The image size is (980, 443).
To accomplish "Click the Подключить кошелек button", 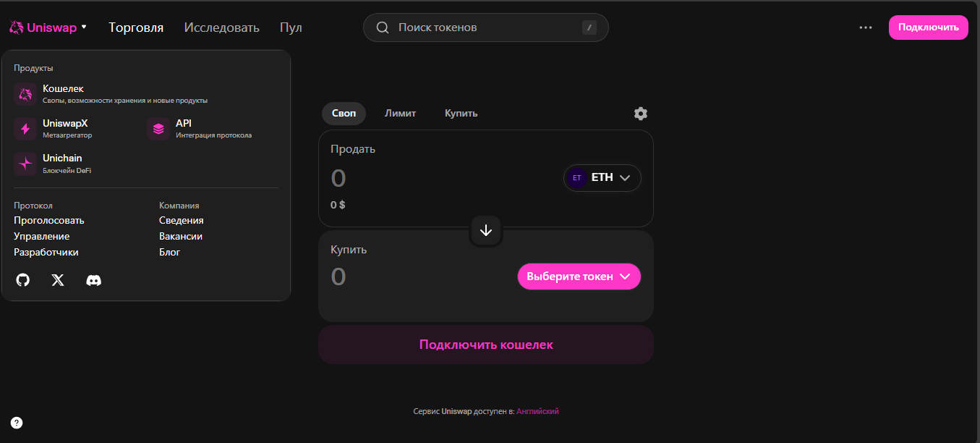I will [x=486, y=345].
